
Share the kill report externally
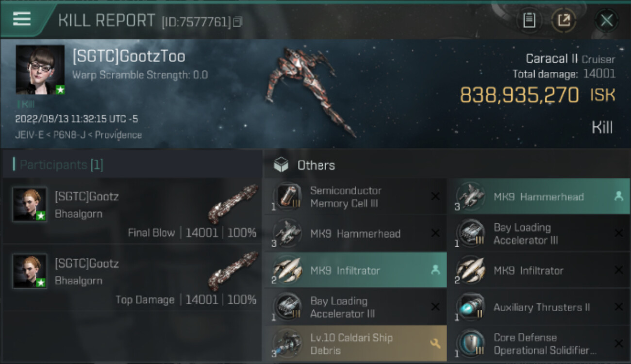564,20
